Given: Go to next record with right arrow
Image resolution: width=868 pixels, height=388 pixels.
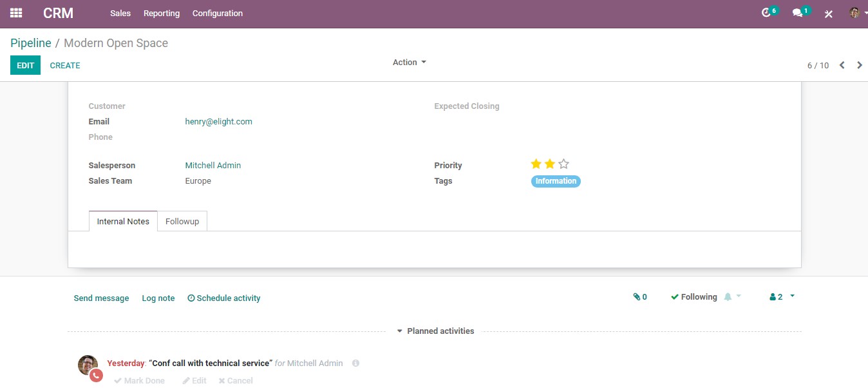Looking at the screenshot, I should tap(860, 65).
